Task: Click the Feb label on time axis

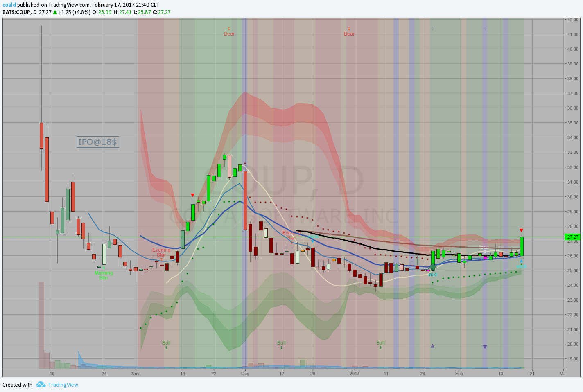Action: [x=459, y=374]
